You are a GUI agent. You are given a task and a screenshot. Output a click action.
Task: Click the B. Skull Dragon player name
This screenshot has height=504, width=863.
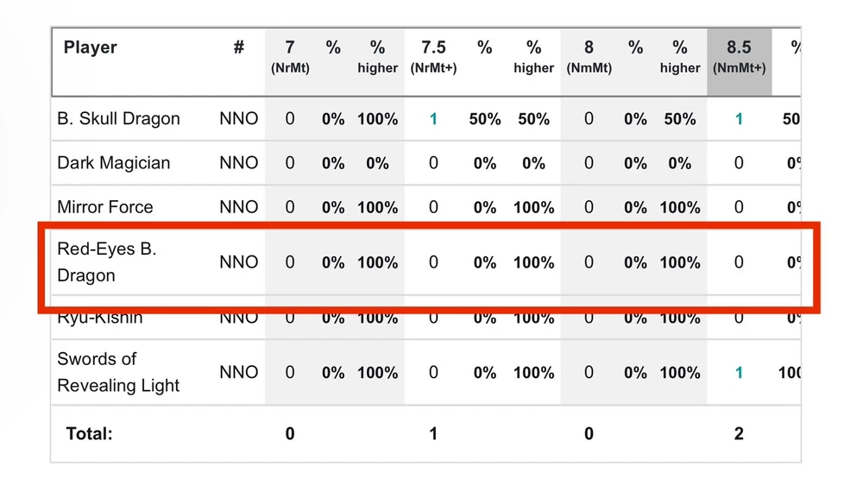(118, 119)
